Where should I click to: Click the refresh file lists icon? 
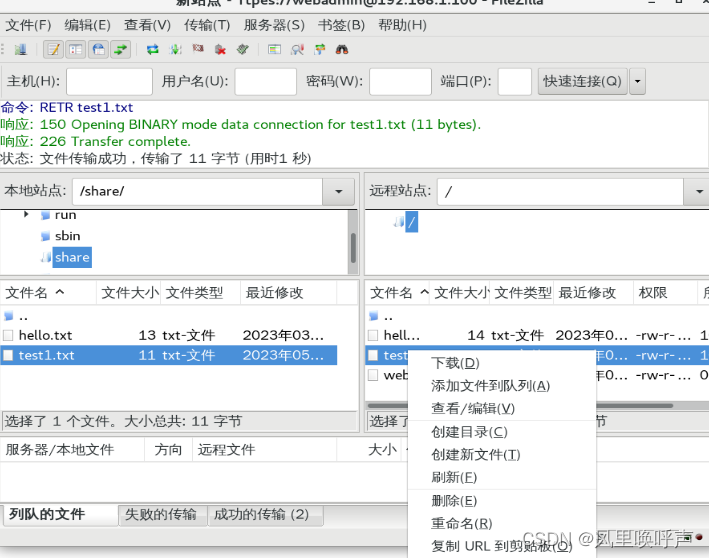tap(153, 49)
